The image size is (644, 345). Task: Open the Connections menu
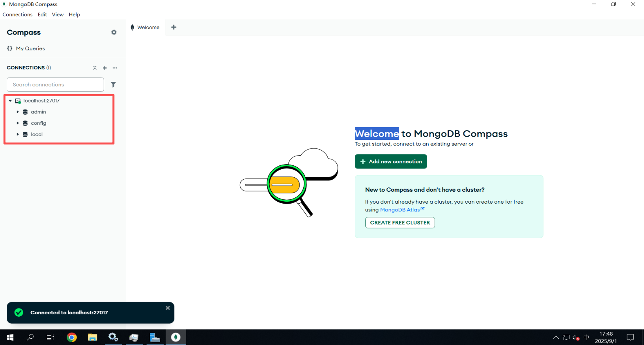coord(17,15)
